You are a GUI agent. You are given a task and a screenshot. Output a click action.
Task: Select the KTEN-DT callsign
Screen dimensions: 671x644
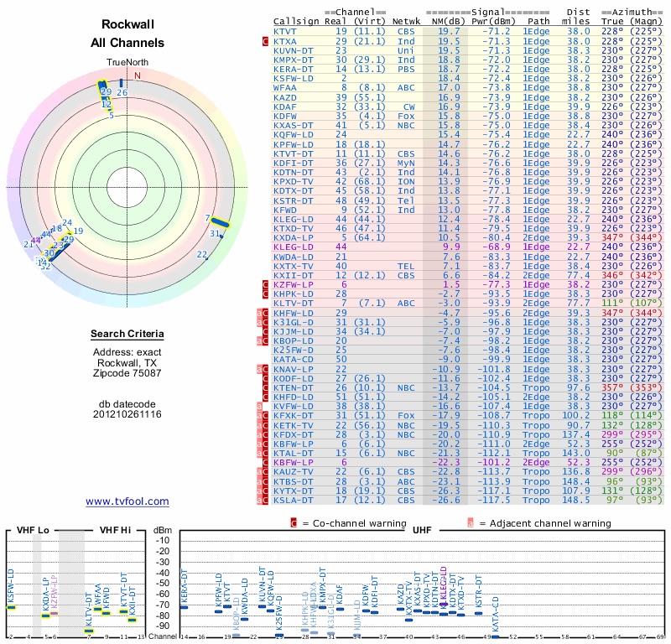click(x=294, y=387)
